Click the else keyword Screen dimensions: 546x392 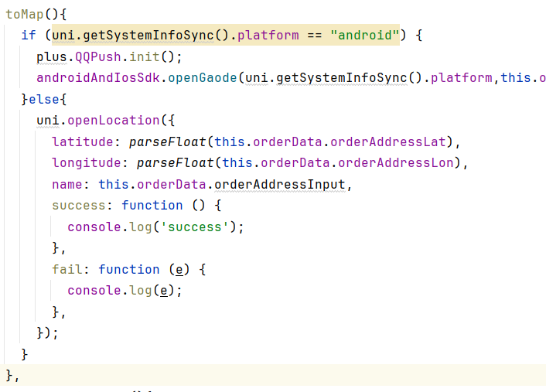pos(43,99)
